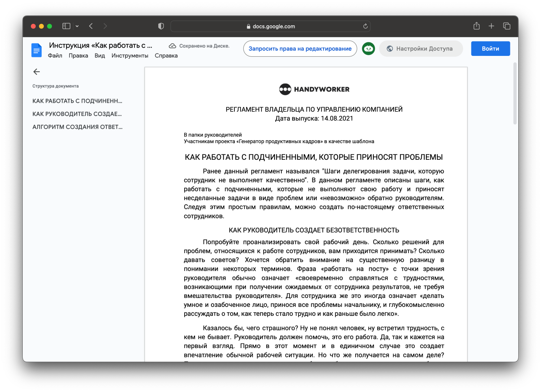Go forward with Safari forward arrow
Image resolution: width=541 pixels, height=392 pixels.
click(105, 26)
